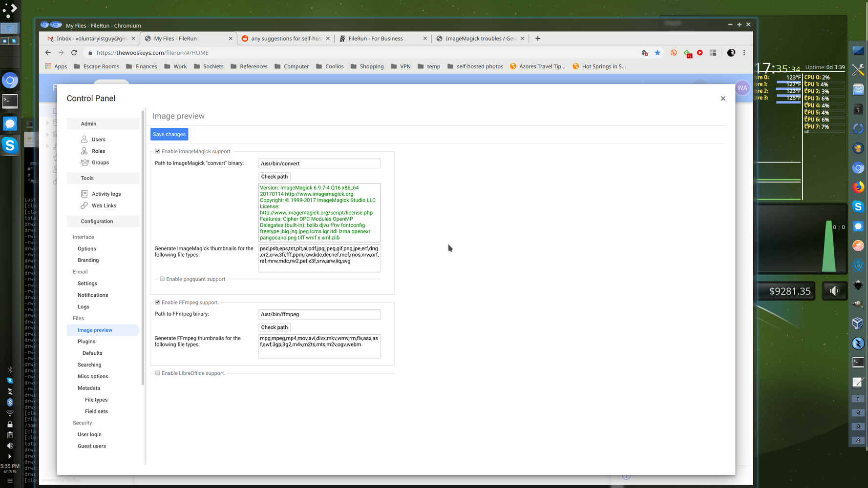Open Options under Interface
Screen dimensions: 868x488
tap(87, 248)
